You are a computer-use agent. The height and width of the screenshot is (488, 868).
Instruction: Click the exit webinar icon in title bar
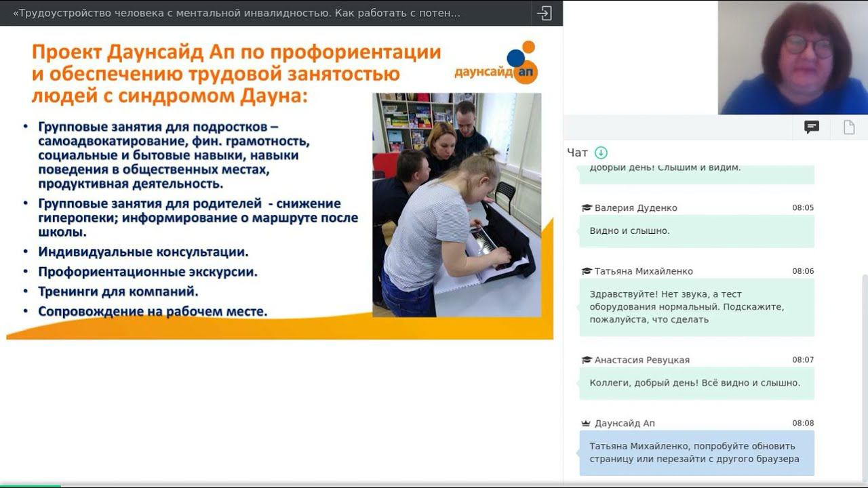(544, 13)
